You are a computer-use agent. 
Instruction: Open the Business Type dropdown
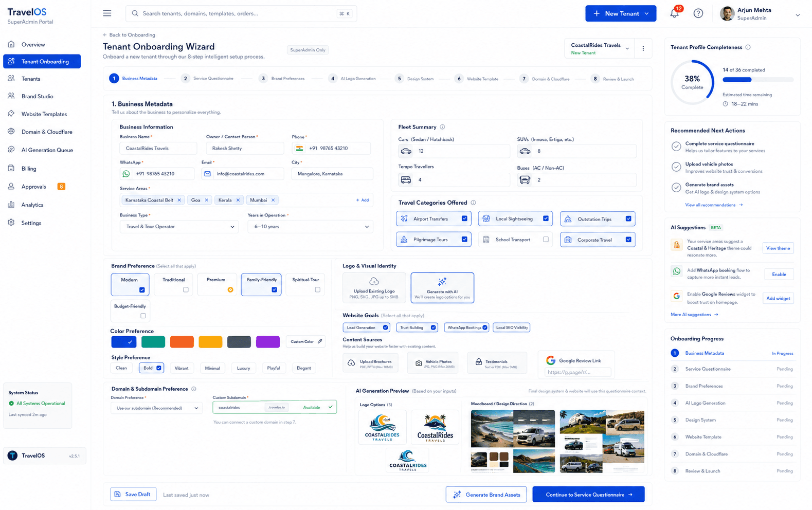click(179, 227)
